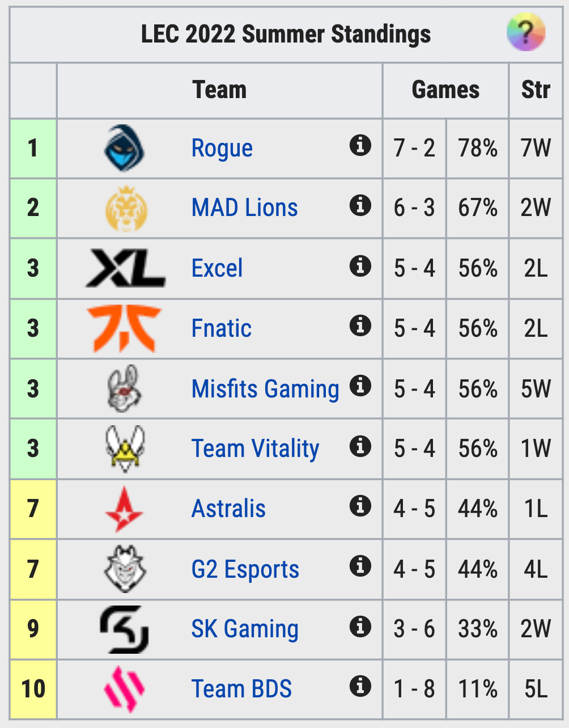
Task: Click the rainbow question mark help icon
Action: pos(525,32)
